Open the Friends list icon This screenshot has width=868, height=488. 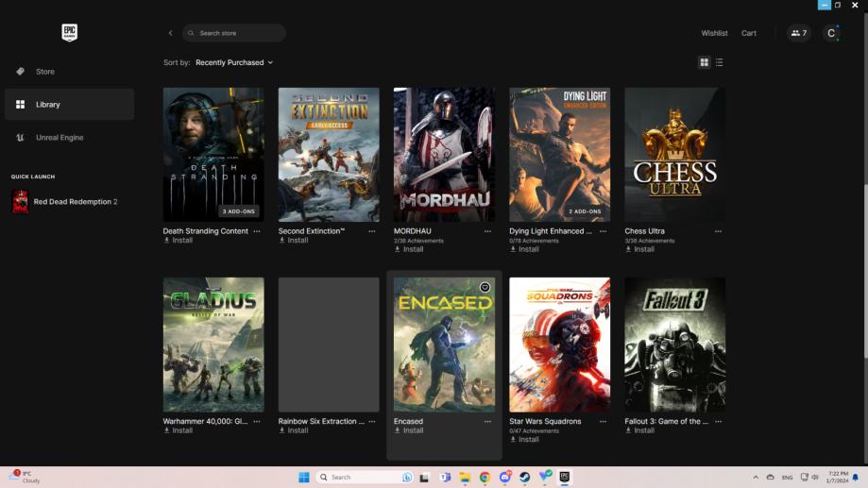tap(798, 33)
